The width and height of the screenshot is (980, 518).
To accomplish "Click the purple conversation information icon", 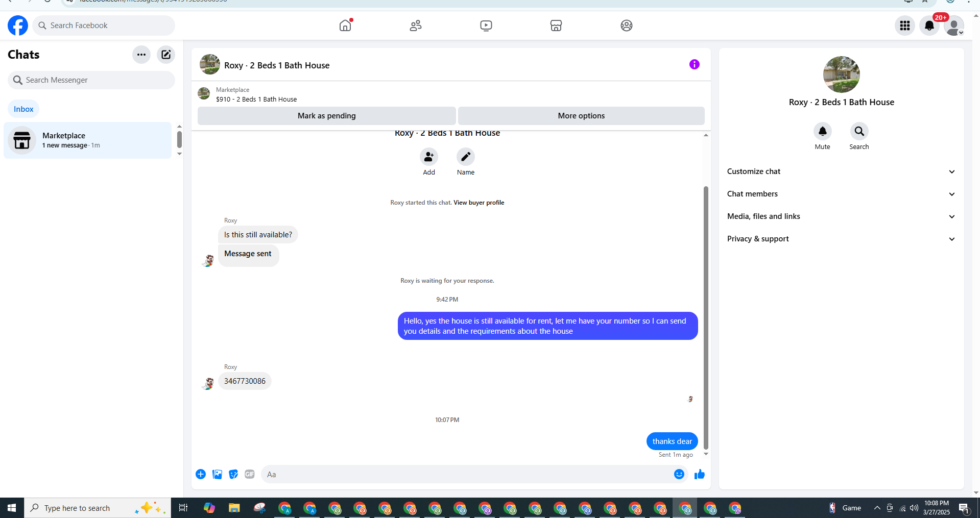I will (695, 64).
